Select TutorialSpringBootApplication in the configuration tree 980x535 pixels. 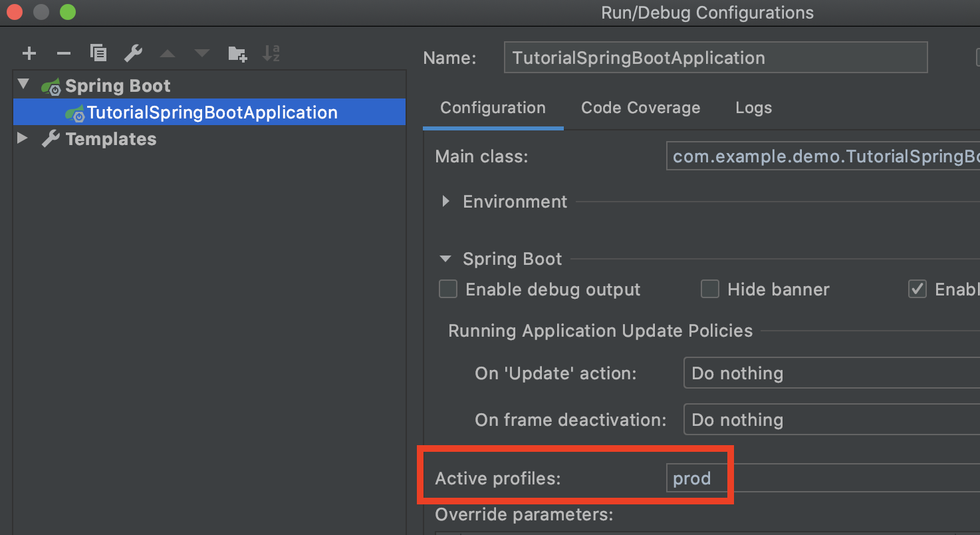click(212, 112)
